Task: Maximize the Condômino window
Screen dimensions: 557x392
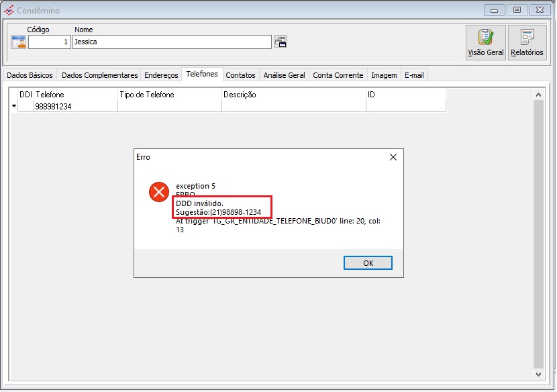Action: point(517,10)
